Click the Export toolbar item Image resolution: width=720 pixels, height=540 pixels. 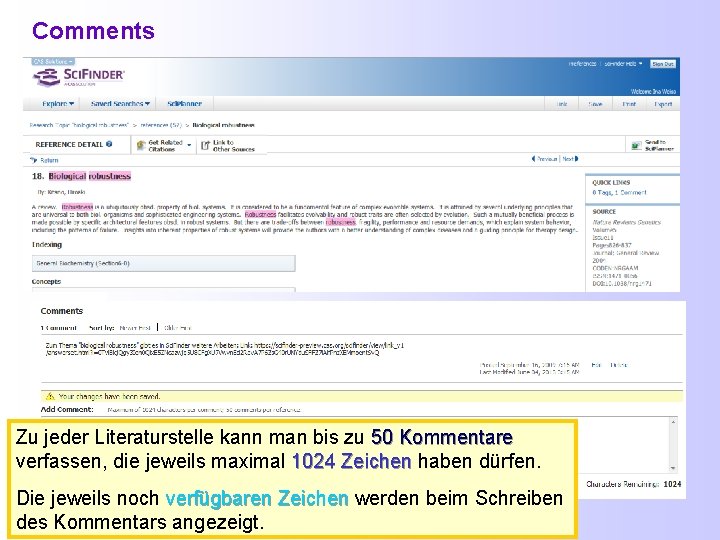point(663,104)
